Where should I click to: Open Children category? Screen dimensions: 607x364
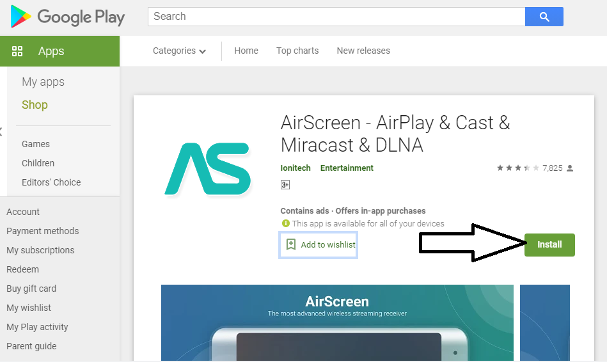38,163
